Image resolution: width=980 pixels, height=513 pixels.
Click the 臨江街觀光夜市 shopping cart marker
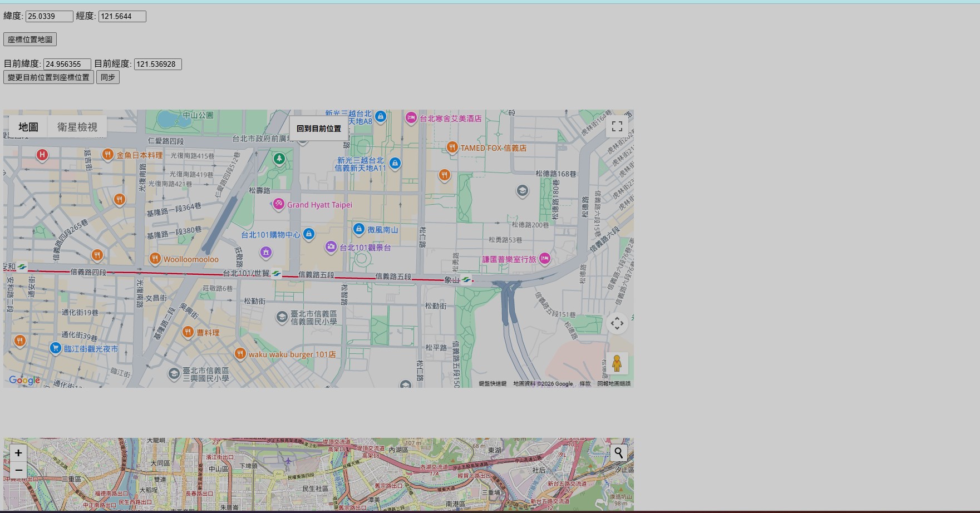(55, 348)
